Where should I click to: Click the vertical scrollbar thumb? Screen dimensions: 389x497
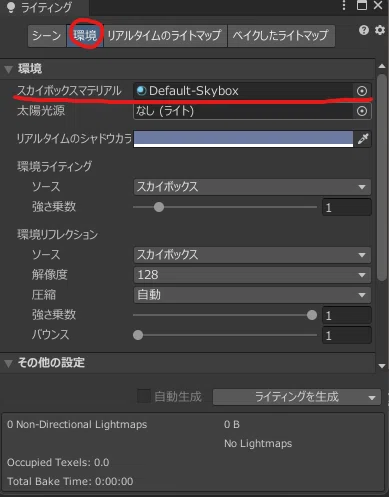pos(382,177)
